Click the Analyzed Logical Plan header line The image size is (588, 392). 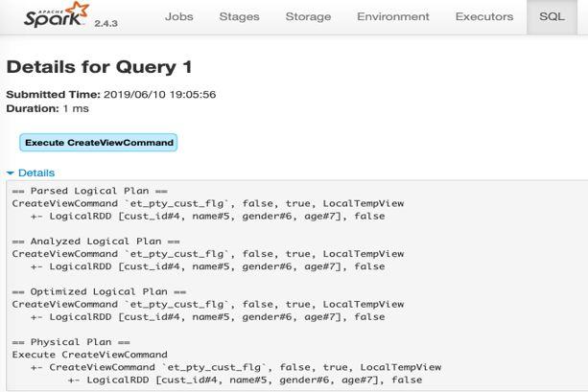pyautogui.click(x=96, y=242)
